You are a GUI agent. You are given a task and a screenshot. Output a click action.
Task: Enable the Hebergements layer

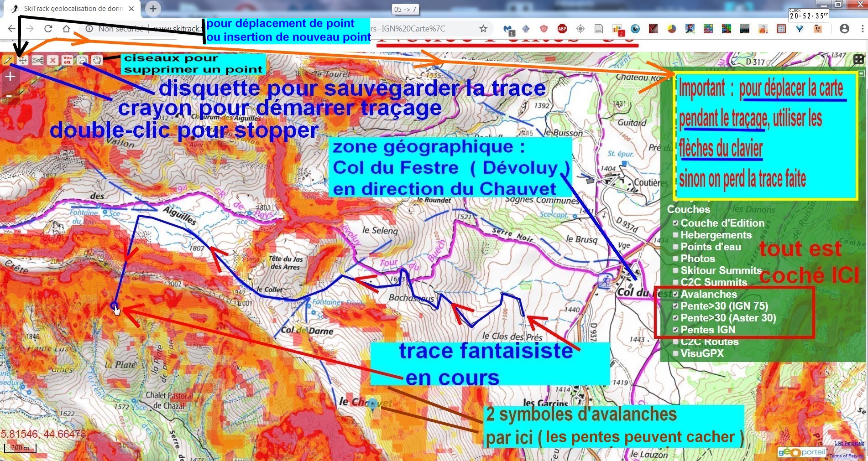point(675,235)
